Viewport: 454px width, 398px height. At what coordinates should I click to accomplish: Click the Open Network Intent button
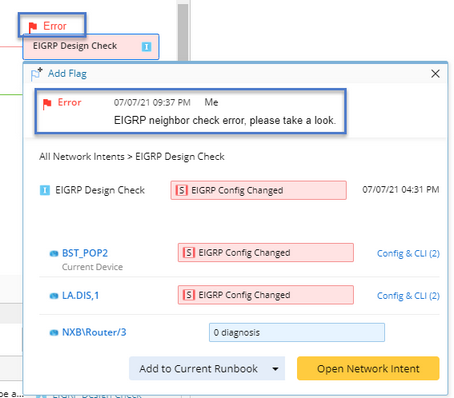point(368,368)
